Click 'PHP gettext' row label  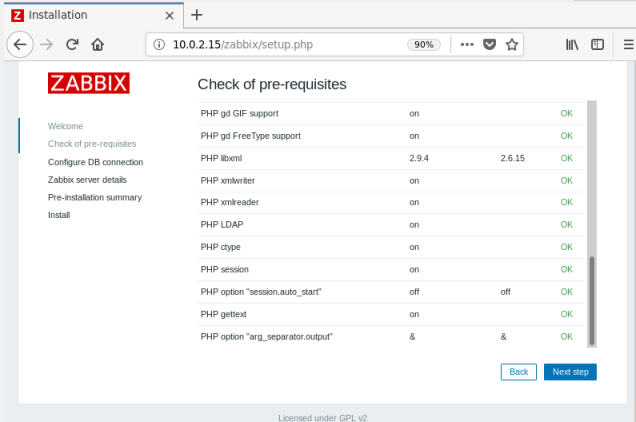(223, 314)
